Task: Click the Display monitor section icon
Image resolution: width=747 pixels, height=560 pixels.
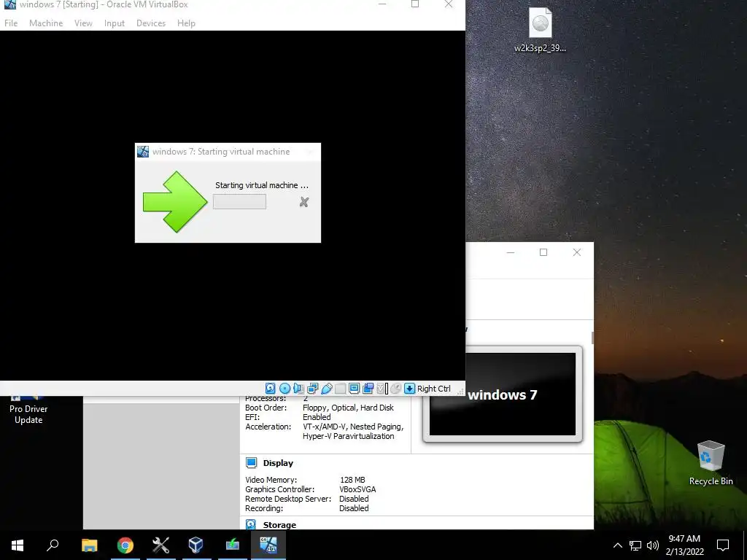Action: [x=251, y=462]
